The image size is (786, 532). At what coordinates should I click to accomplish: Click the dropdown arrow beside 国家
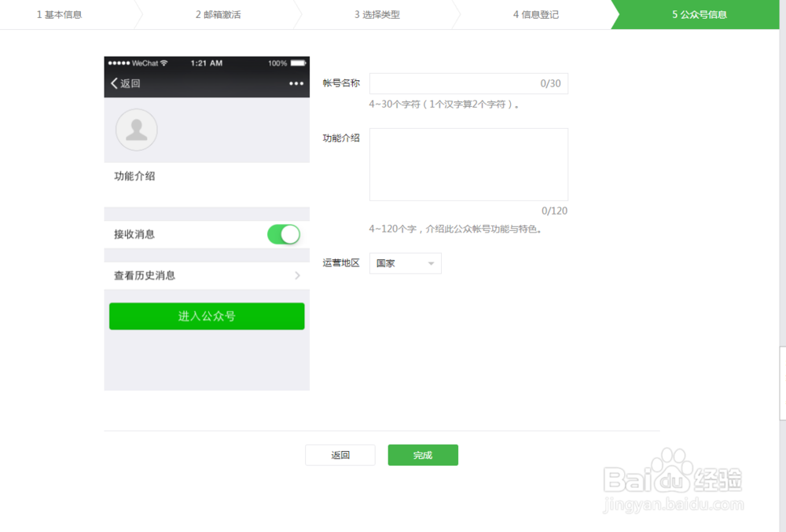(430, 263)
